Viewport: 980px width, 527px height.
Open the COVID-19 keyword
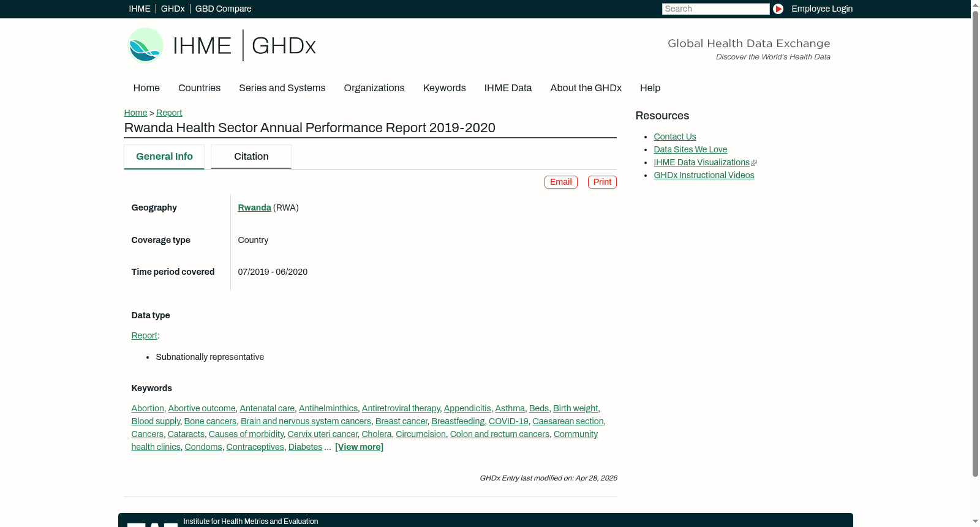508,421
